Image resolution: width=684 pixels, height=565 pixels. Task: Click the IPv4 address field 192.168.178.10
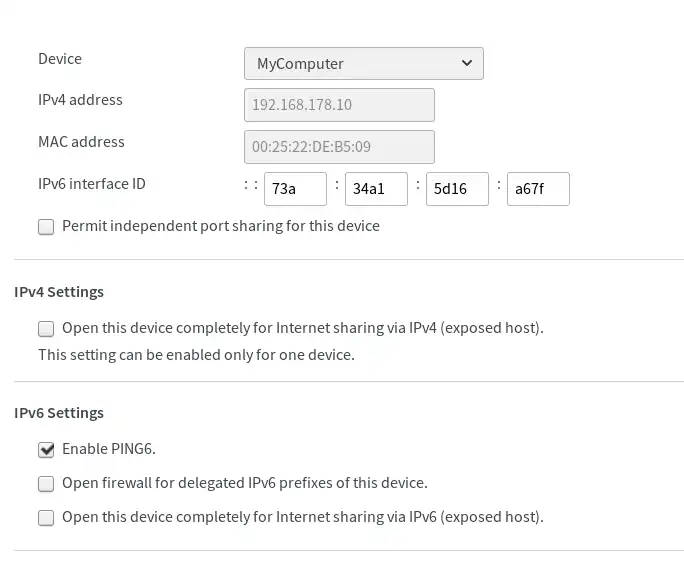click(x=339, y=105)
